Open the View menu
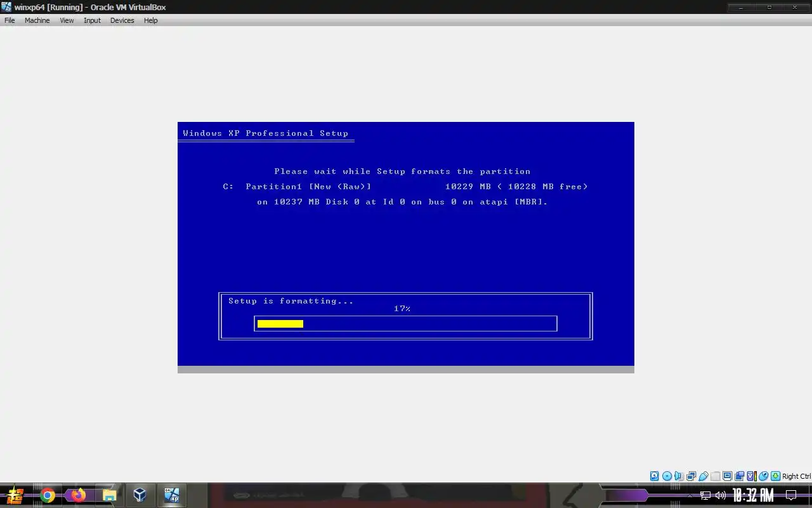812x508 pixels. 67,20
